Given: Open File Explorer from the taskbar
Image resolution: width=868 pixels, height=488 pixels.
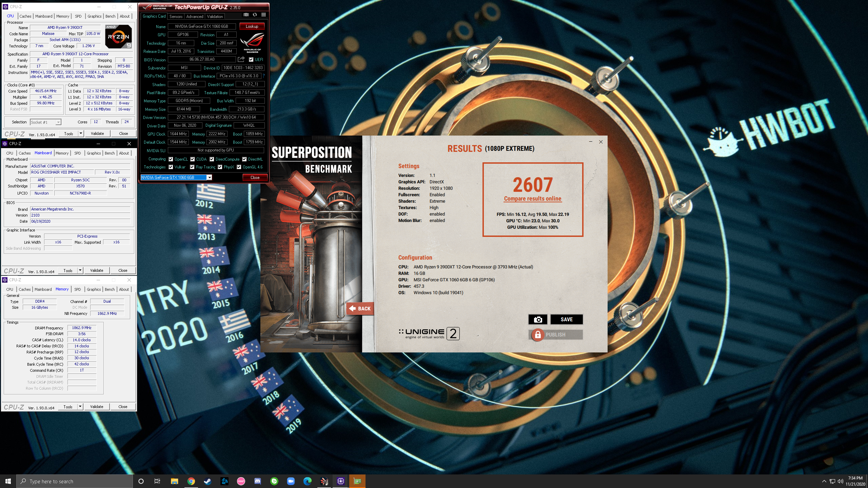Looking at the screenshot, I should 174,481.
